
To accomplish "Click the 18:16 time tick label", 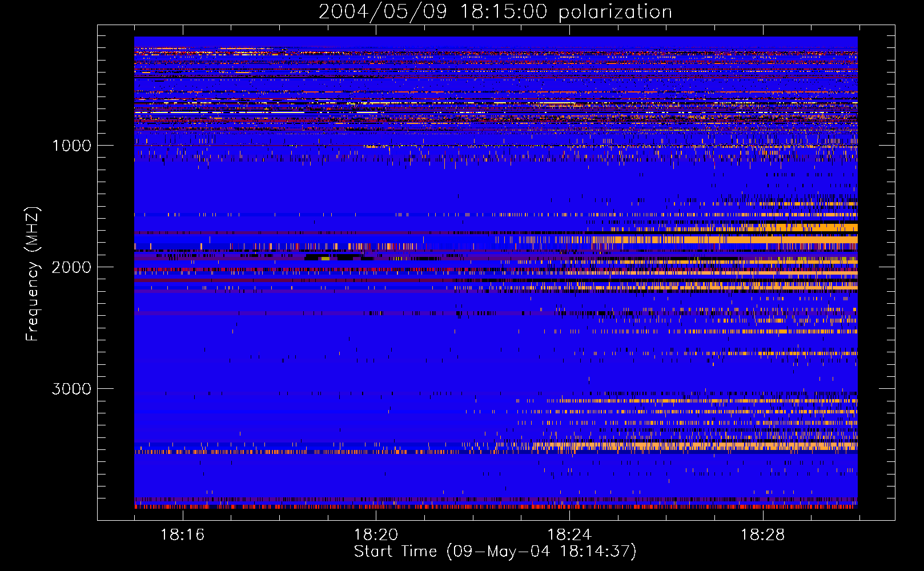I will click(x=182, y=535).
